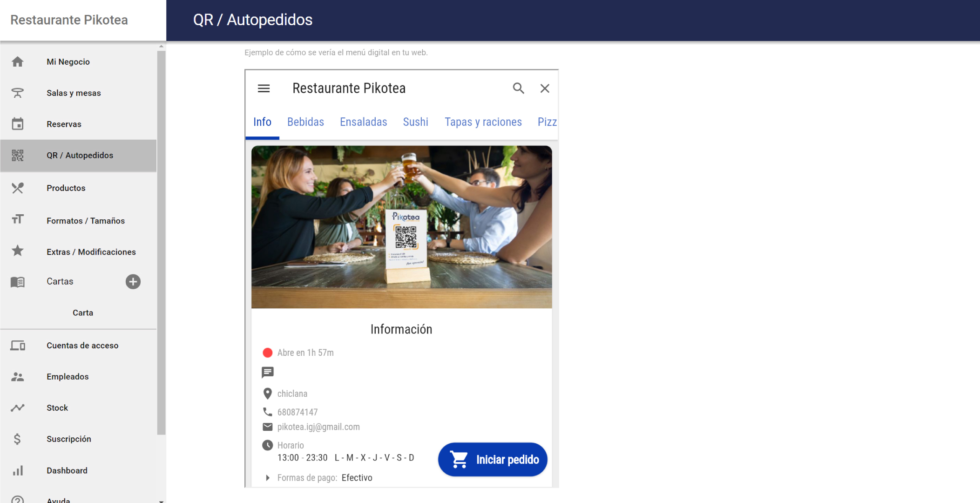
Task: Click the restaurant toast photo in preview
Action: point(401,227)
